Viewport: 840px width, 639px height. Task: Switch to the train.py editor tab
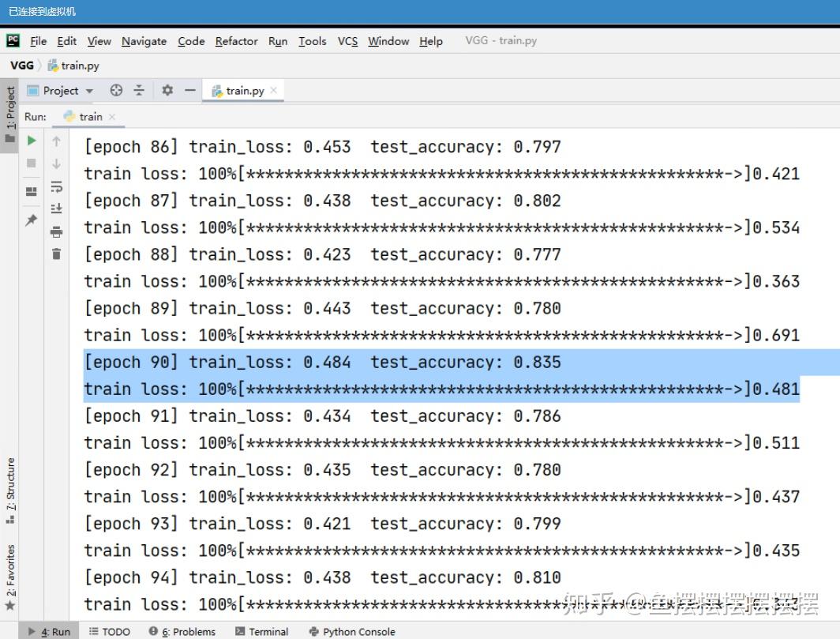tap(244, 91)
